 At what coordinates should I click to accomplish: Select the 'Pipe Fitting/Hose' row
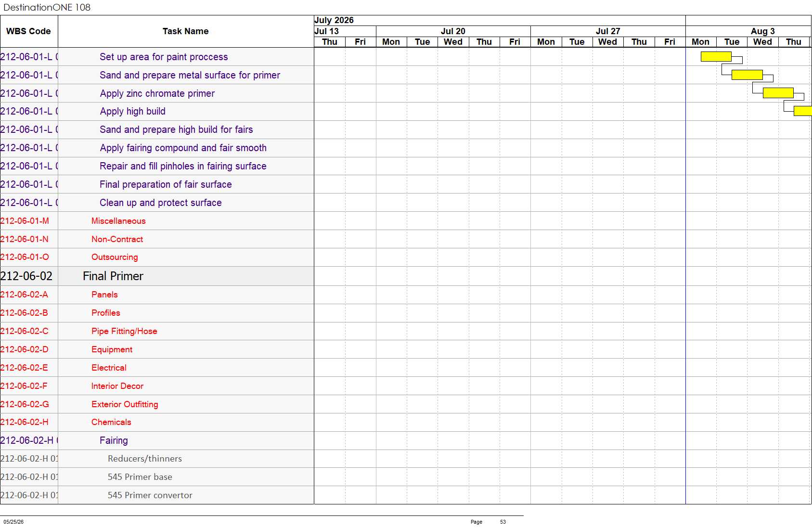124,331
